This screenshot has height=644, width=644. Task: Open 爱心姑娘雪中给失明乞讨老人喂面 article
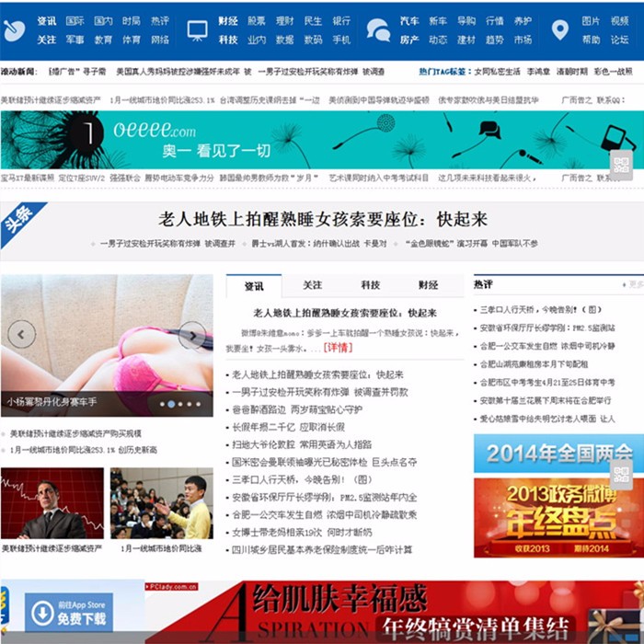pyautogui.click(x=547, y=419)
